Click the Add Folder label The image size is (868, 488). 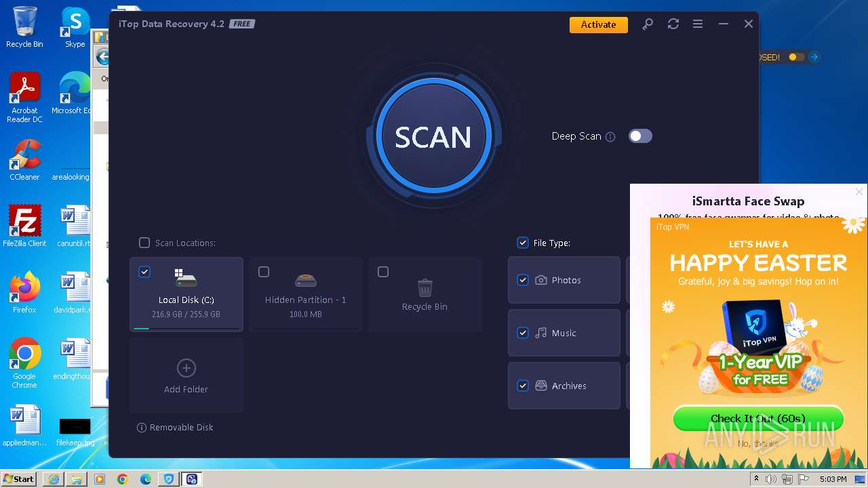tap(186, 390)
